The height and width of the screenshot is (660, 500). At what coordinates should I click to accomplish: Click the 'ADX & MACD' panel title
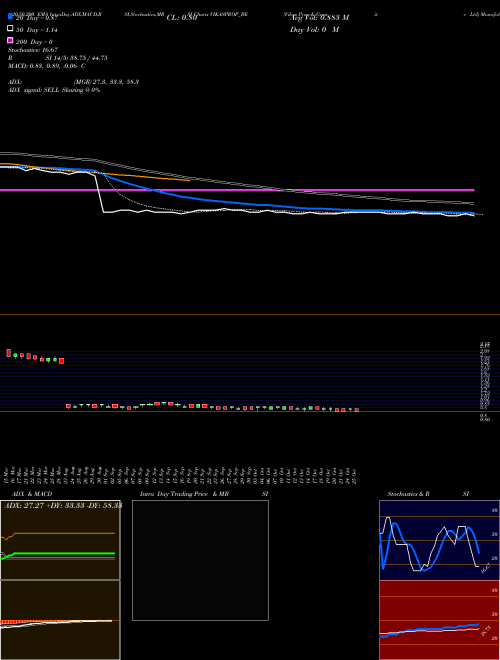(32, 494)
